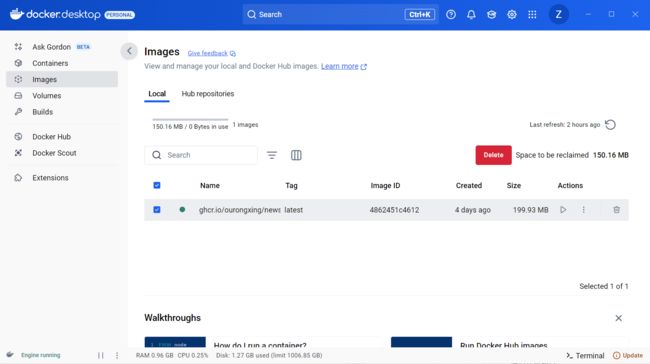
Task: Click the red Delete button
Action: click(x=493, y=155)
